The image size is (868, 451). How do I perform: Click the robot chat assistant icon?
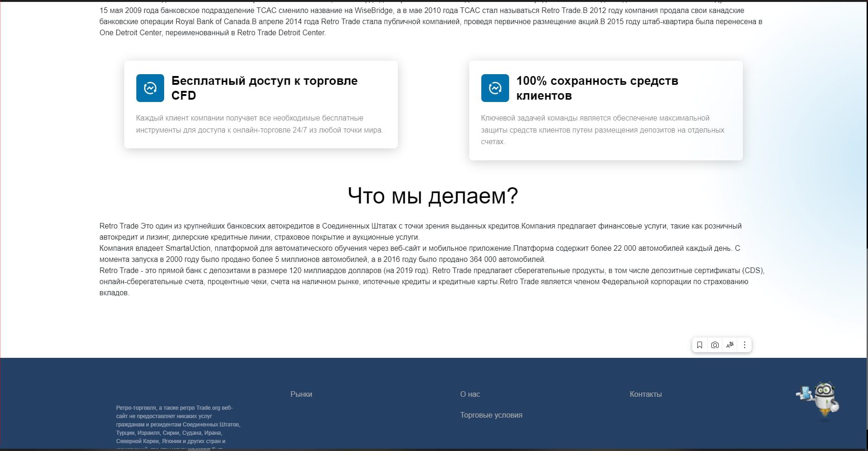(818, 401)
